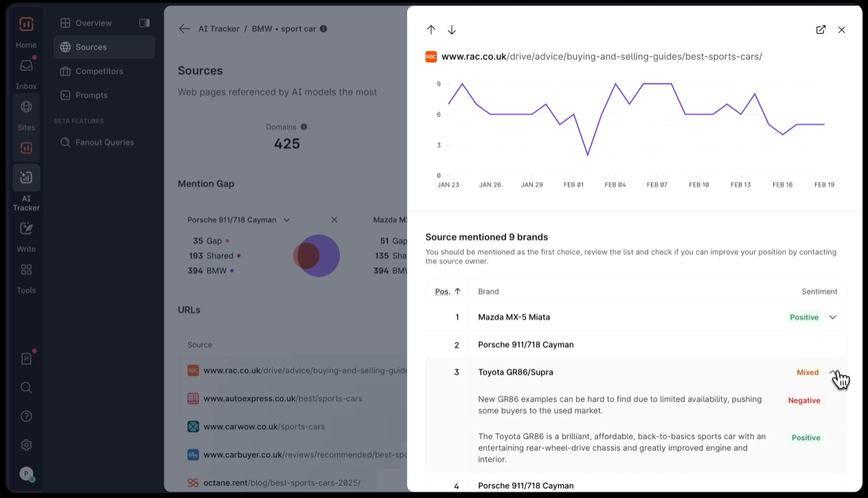Close the source detail panel
The image size is (868, 498).
[x=842, y=30]
